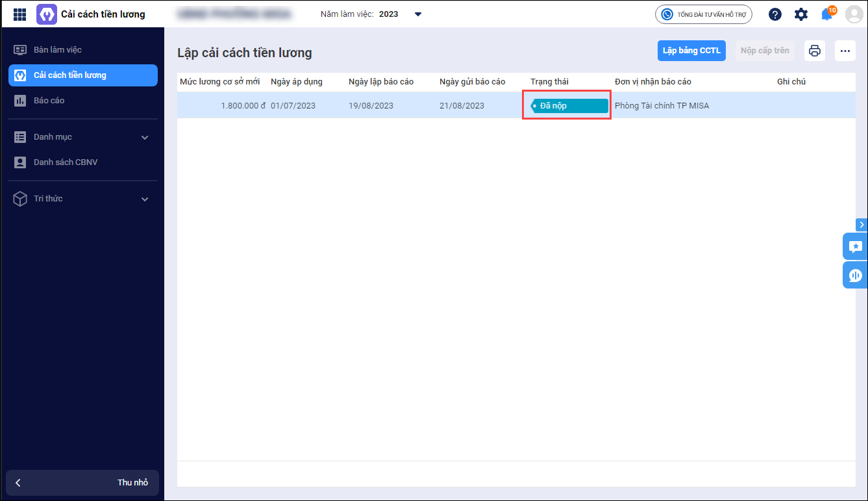Open notifications bell icon
The image size is (868, 501).
(827, 14)
